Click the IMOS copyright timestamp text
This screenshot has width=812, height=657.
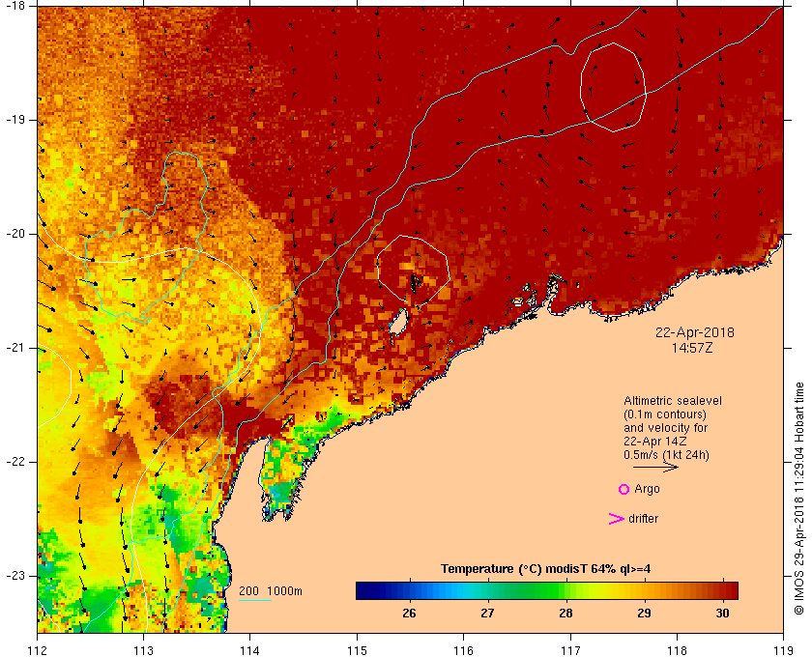pyautogui.click(x=799, y=499)
